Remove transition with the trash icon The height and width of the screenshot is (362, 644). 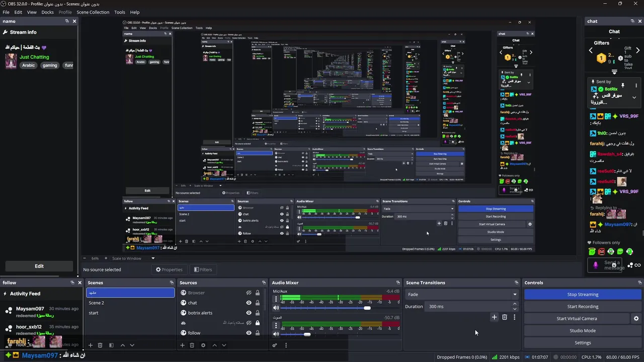tap(505, 317)
